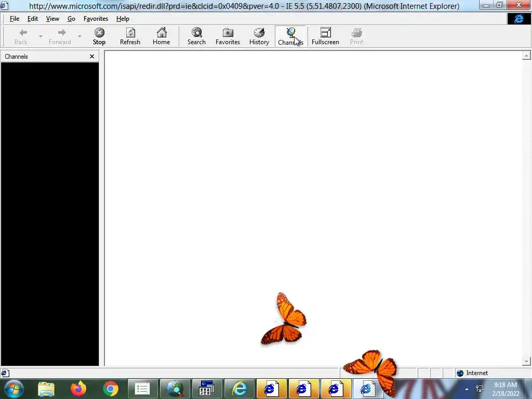The width and height of the screenshot is (532, 399).
Task: Show hidden system tray icons
Action: coord(467,389)
